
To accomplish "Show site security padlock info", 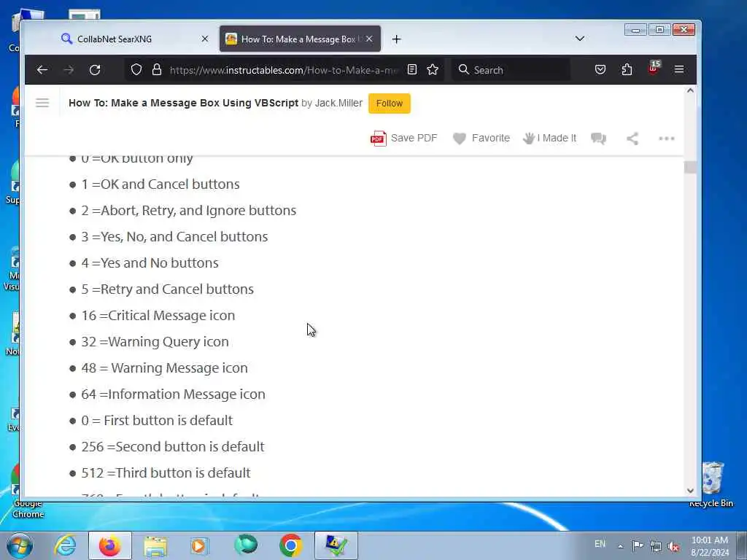I will pos(157,70).
